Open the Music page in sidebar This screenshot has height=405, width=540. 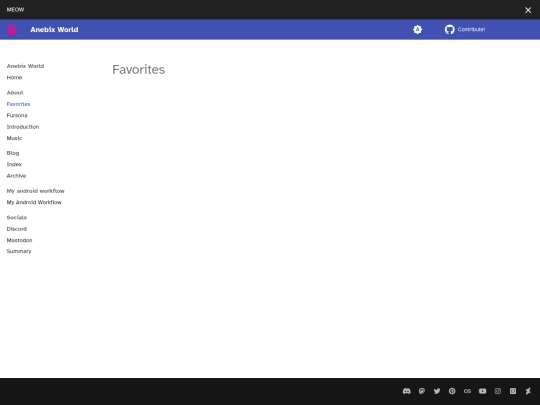[x=14, y=138]
